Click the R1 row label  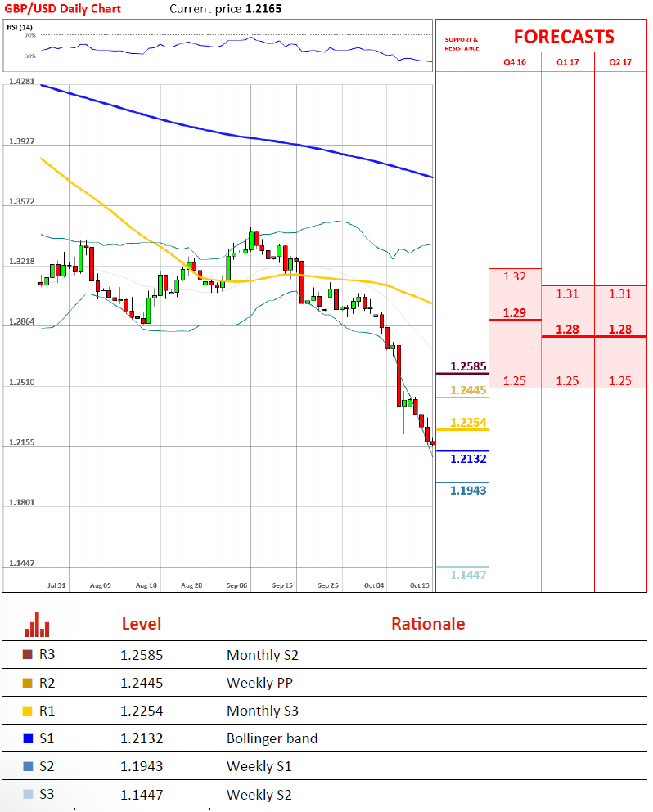(47, 711)
